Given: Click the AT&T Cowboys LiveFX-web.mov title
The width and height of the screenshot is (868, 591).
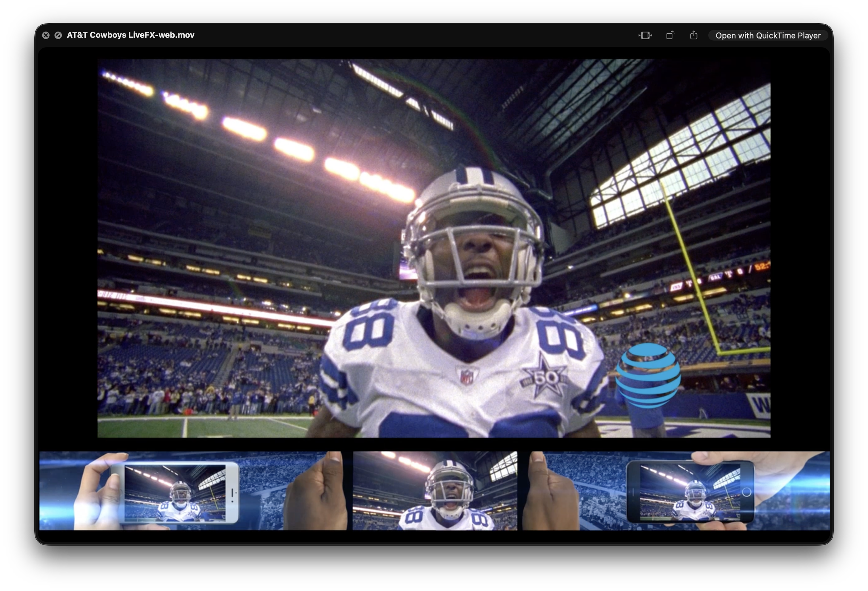Looking at the screenshot, I should (130, 35).
